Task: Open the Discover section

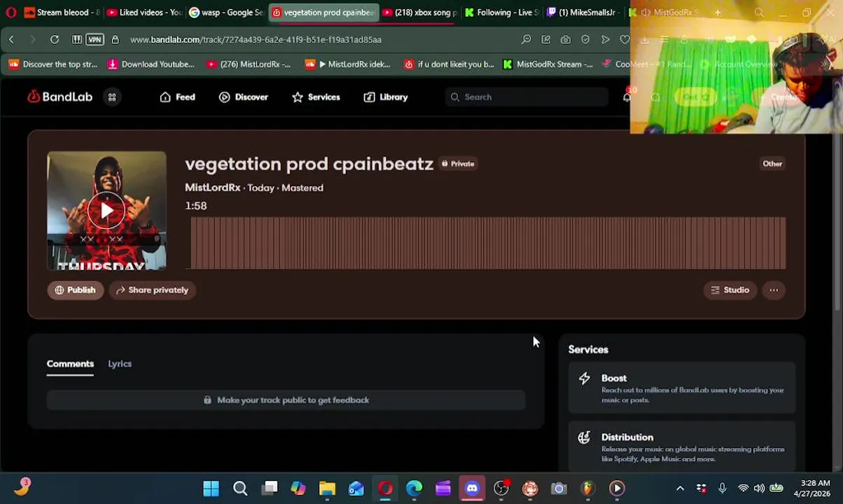Action: coord(243,97)
